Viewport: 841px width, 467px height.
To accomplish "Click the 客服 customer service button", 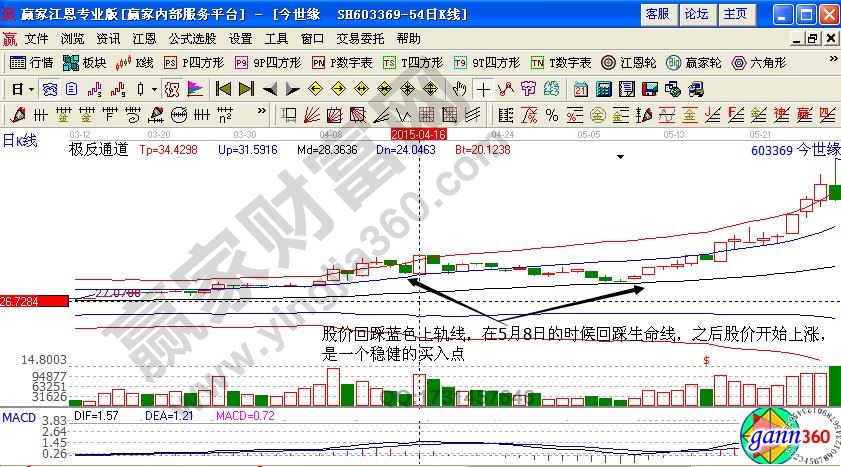I will pyautogui.click(x=657, y=14).
